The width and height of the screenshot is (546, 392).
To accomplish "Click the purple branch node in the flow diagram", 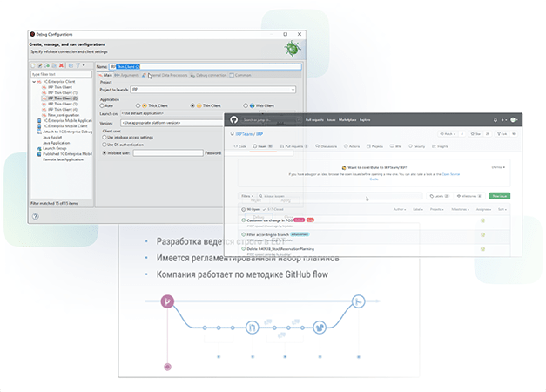I will 167,301.
